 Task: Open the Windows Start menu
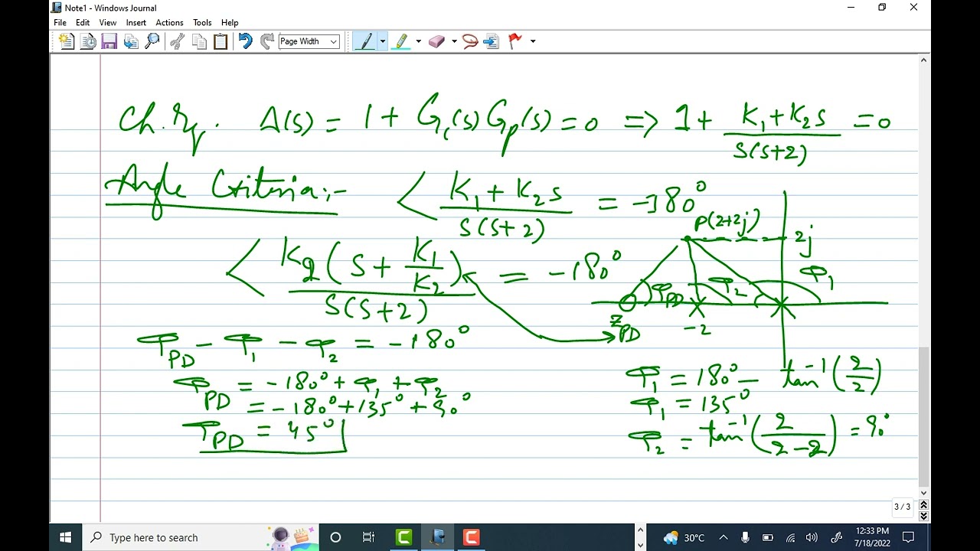point(65,537)
